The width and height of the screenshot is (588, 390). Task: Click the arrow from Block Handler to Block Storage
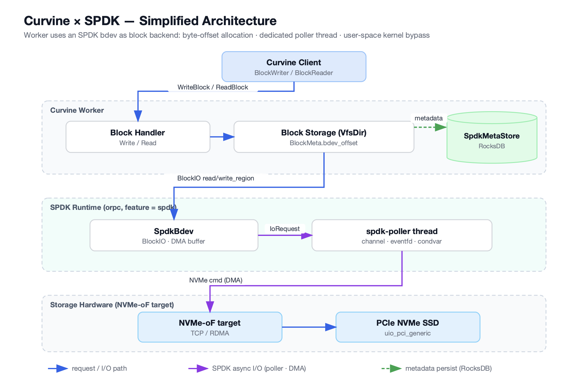pos(222,137)
